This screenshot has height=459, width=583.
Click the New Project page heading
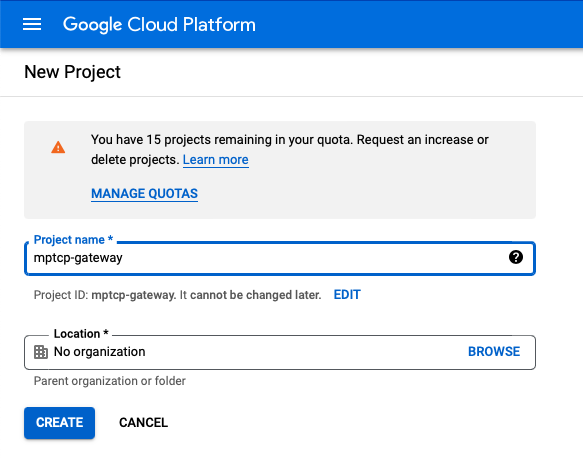(73, 72)
